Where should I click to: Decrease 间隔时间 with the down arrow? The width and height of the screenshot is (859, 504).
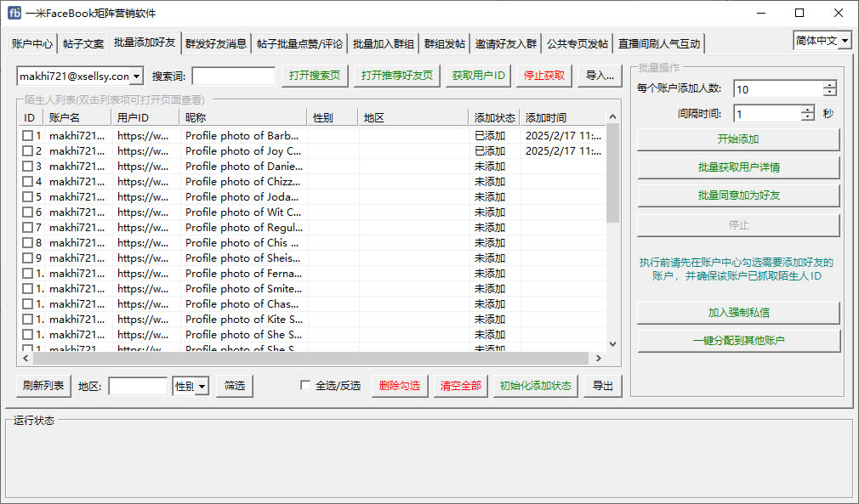pos(808,117)
